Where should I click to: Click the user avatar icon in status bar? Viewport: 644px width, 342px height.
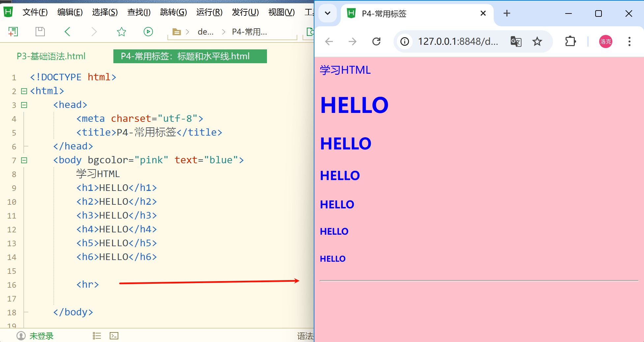[x=21, y=336]
